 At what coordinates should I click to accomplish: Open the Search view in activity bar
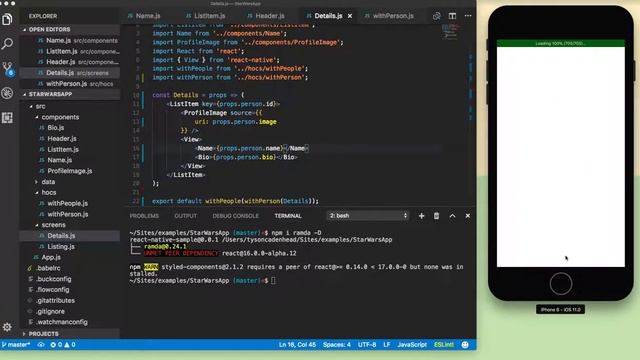[7, 43]
